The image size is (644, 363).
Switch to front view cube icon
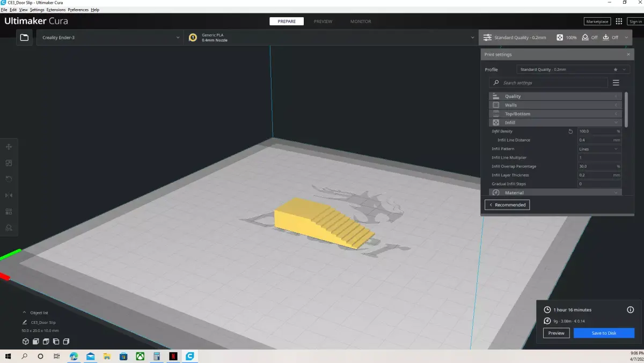point(35,342)
